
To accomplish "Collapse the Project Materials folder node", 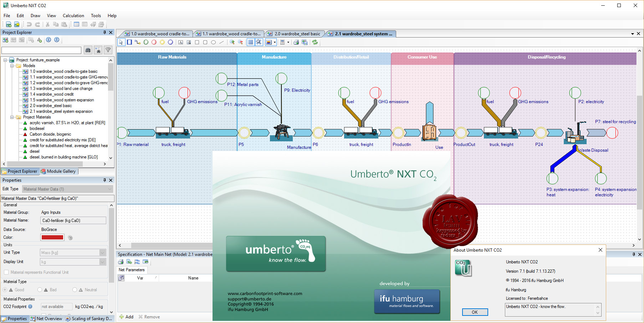I will (x=12, y=117).
